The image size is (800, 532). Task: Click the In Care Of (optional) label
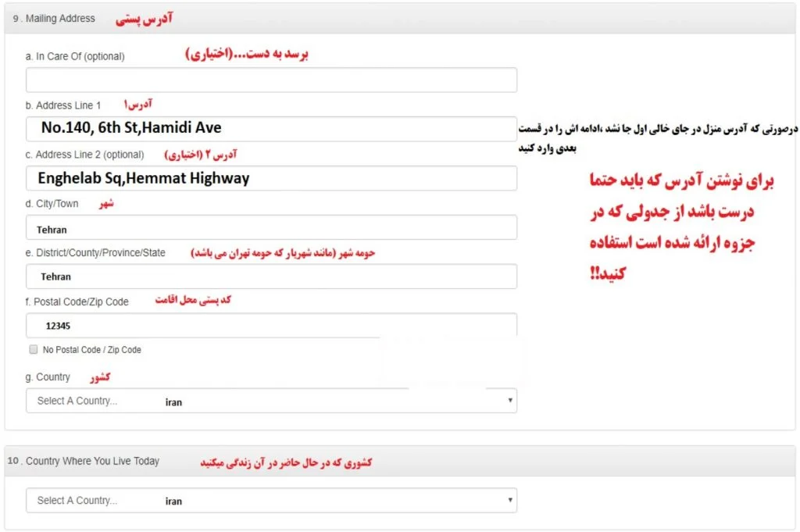click(x=75, y=56)
